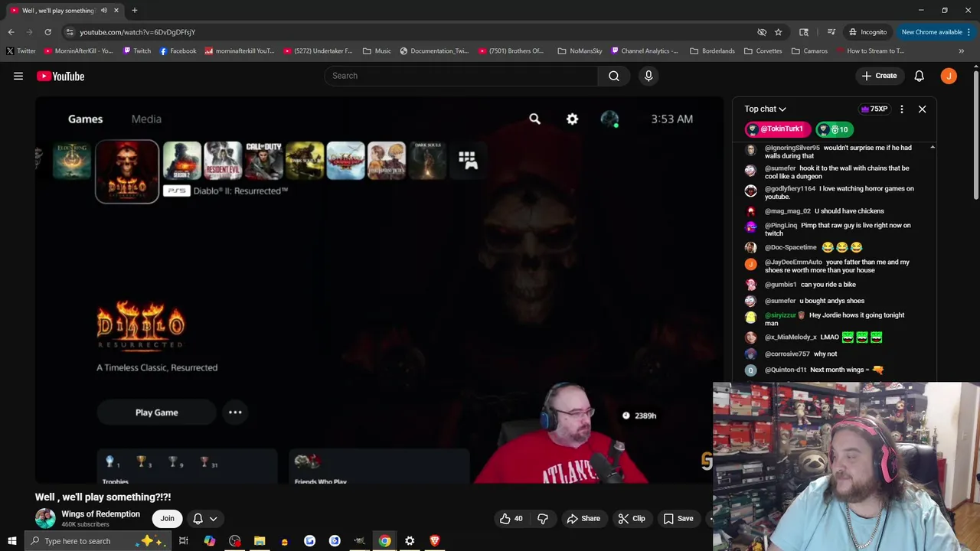The height and width of the screenshot is (551, 980).
Task: Open the account avatar menu
Action: tap(949, 76)
